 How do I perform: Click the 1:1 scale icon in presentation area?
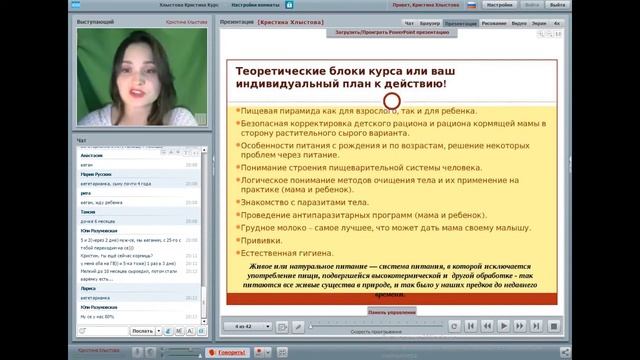pyautogui.click(x=558, y=35)
